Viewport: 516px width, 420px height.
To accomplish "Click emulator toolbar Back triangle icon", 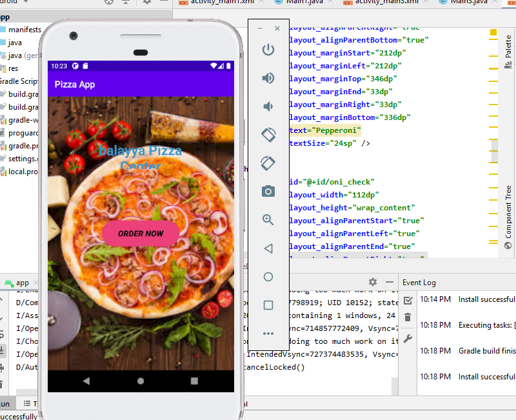I will tap(268, 248).
